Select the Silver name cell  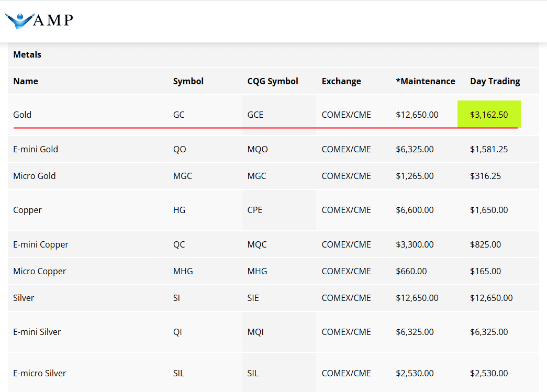click(x=24, y=298)
